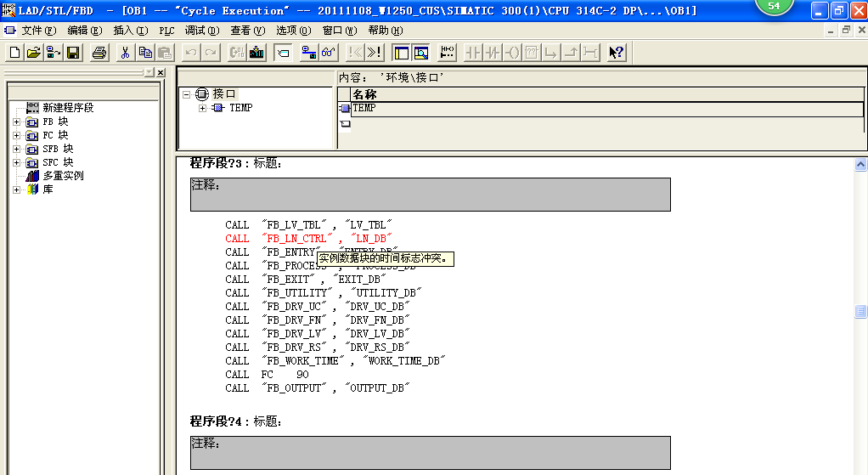The image size is (868, 475).
Task: Click the red CALL "FB_LN_CTRL" line
Action: [308, 239]
